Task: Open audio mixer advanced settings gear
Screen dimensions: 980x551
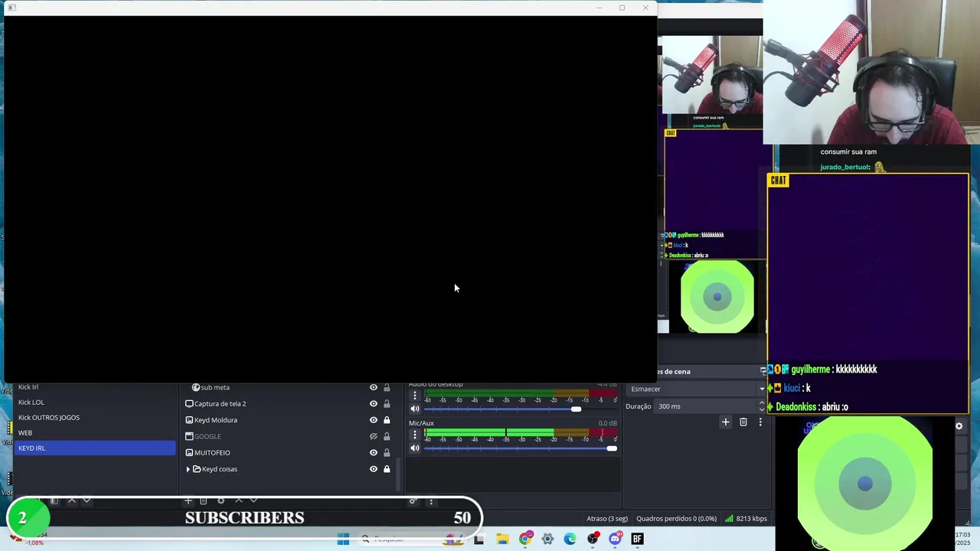Action: [x=413, y=501]
